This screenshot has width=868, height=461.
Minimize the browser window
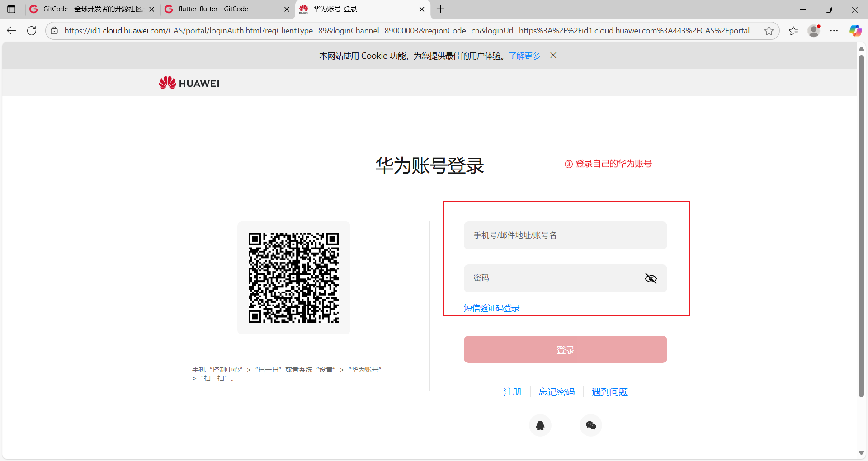[803, 9]
